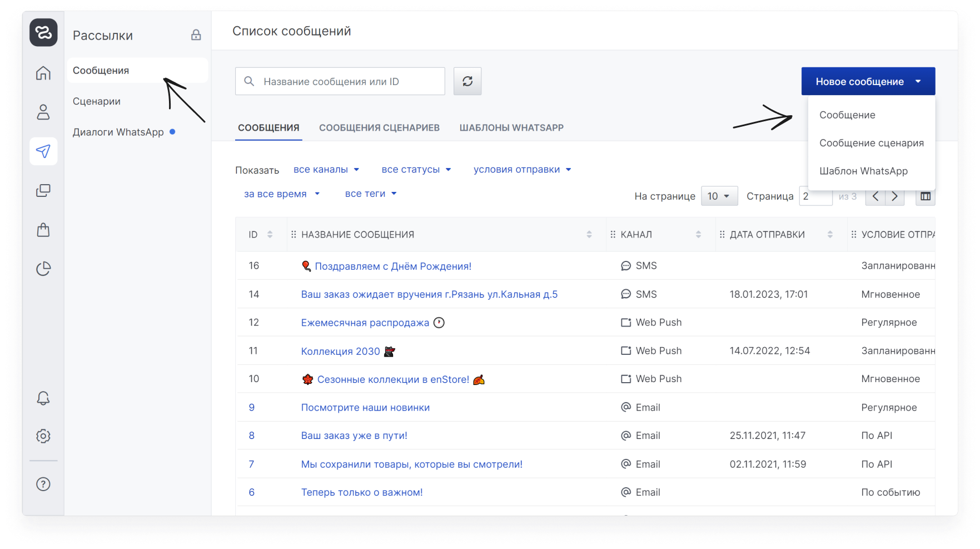Choose Сообщение from the dropdown menu
This screenshot has height=549, width=980.
point(847,115)
